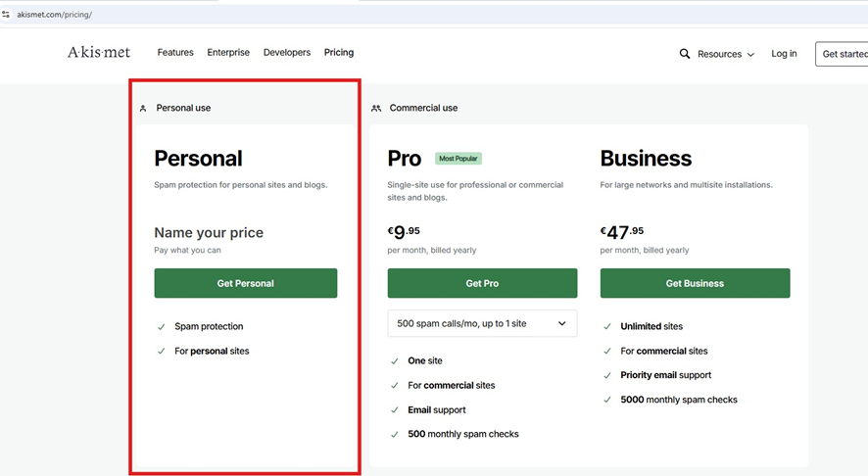Click the Personal plan heading

pos(198,159)
